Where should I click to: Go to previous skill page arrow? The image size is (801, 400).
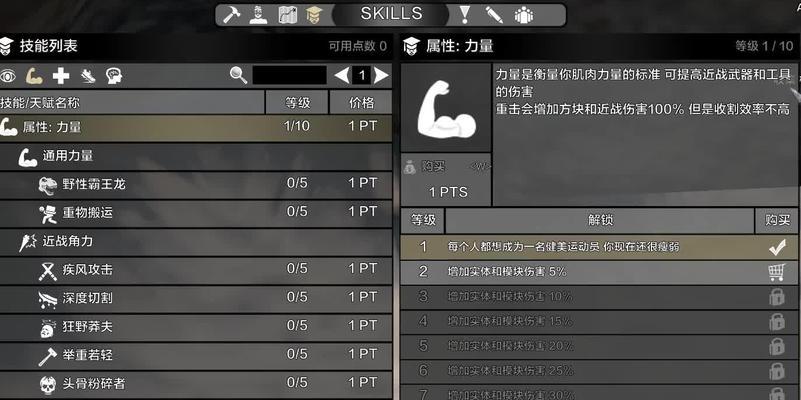point(342,76)
